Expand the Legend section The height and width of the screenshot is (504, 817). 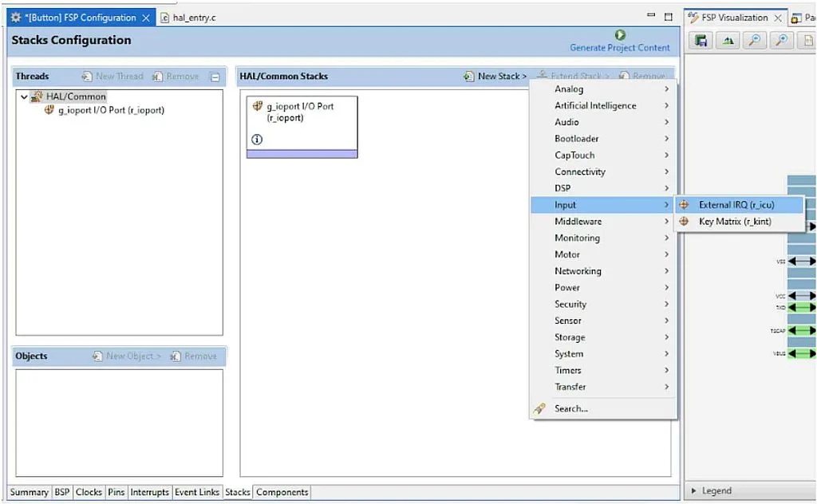coord(694,491)
